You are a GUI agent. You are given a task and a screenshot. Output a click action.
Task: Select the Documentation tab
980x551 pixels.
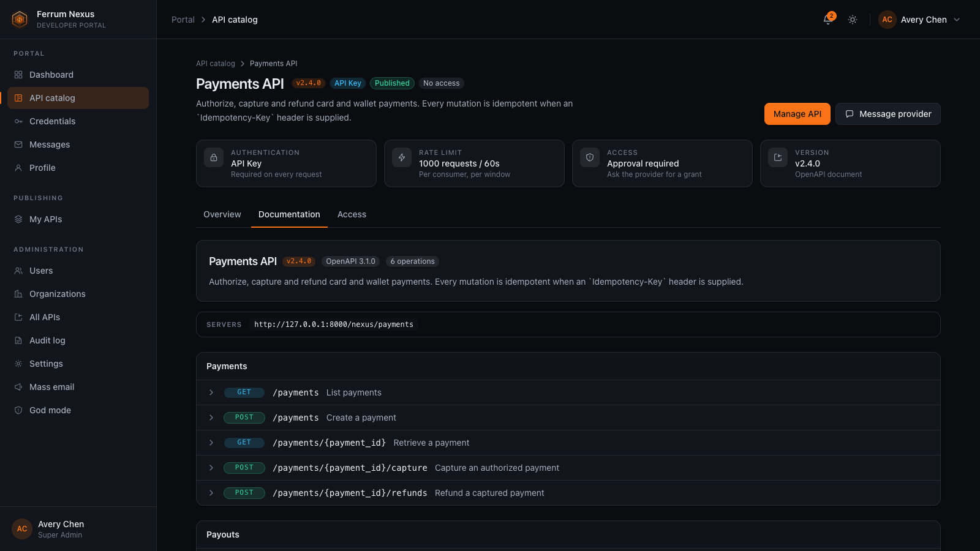[289, 214]
